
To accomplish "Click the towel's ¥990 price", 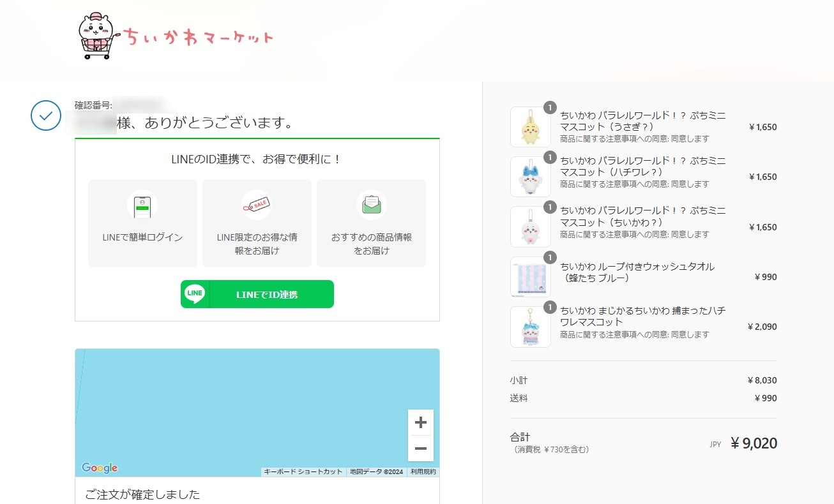I will click(766, 277).
